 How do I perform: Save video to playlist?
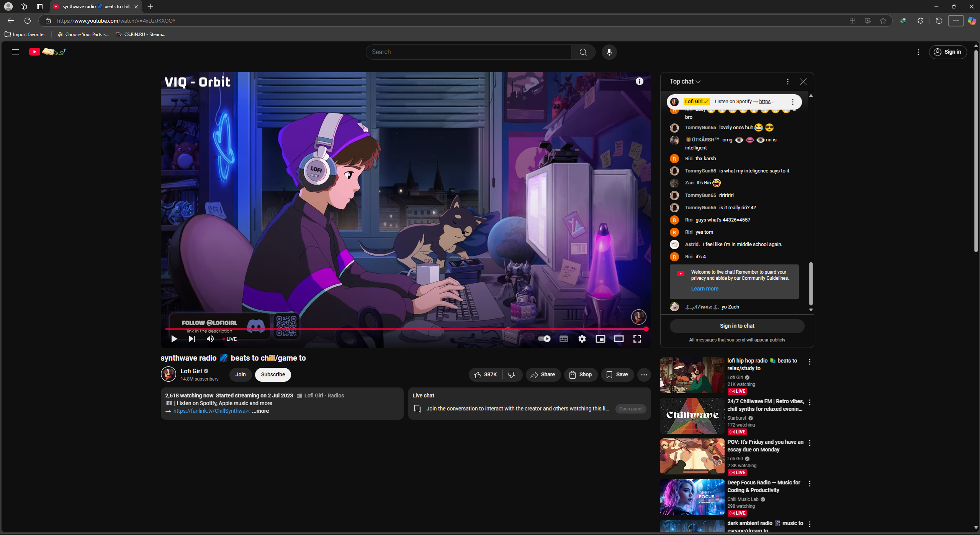(x=617, y=374)
